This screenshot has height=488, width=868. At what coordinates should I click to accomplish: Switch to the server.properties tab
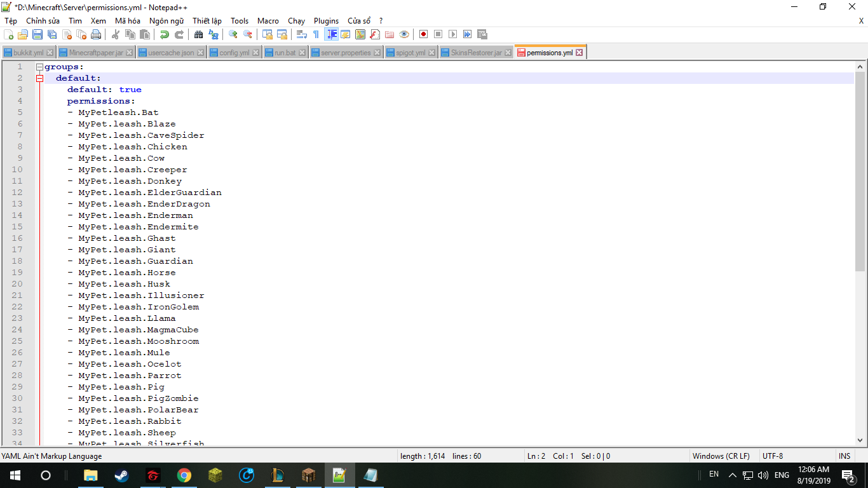point(345,53)
